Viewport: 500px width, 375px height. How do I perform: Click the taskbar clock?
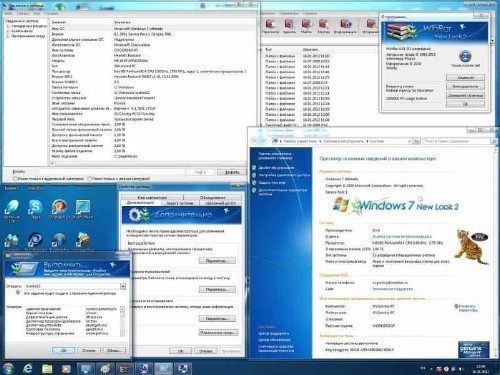481,368
